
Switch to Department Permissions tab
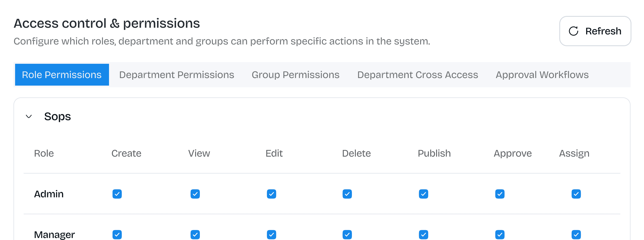(176, 75)
